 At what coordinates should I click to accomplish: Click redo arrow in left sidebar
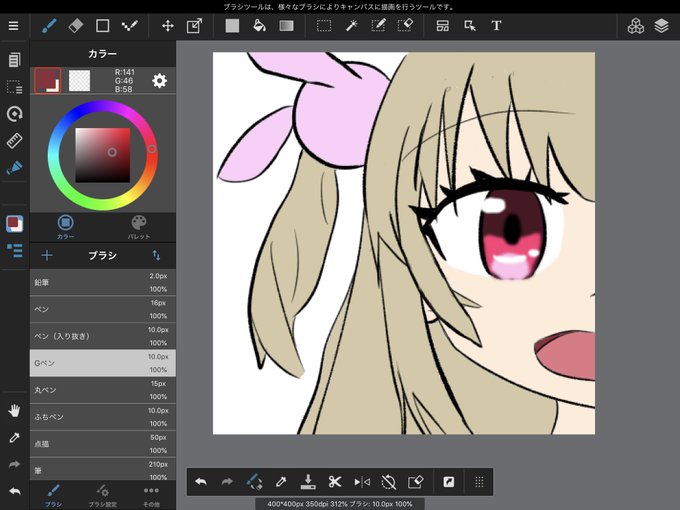pyautogui.click(x=14, y=464)
